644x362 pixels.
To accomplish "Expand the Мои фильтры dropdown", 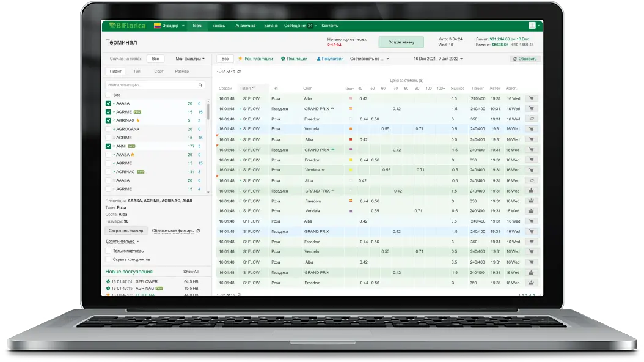I will (x=190, y=59).
